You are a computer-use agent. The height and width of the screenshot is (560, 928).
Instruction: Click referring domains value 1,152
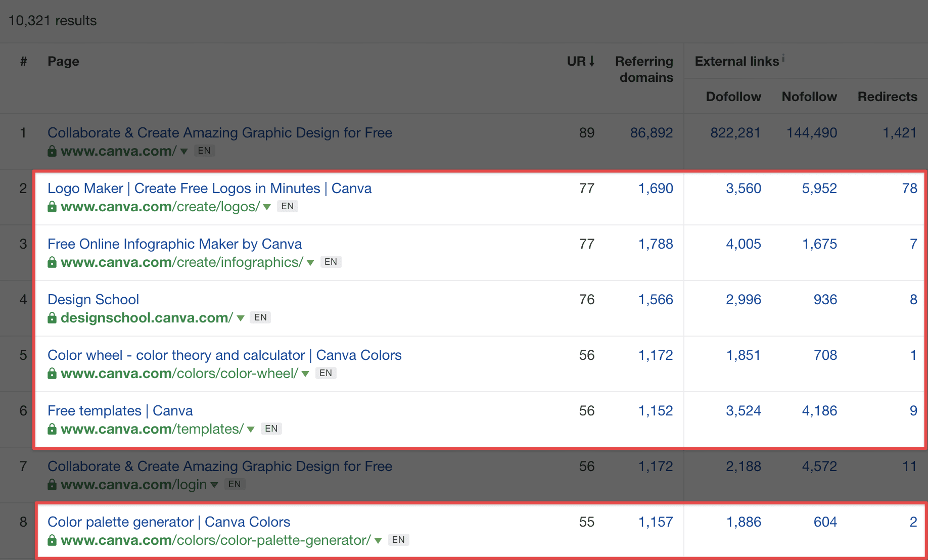coord(656,411)
